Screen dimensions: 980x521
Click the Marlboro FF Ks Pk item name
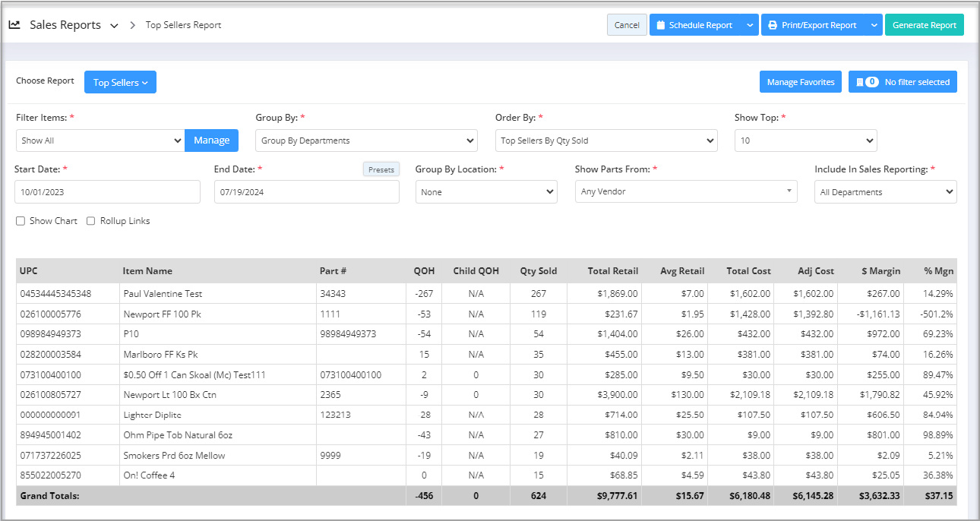click(160, 355)
